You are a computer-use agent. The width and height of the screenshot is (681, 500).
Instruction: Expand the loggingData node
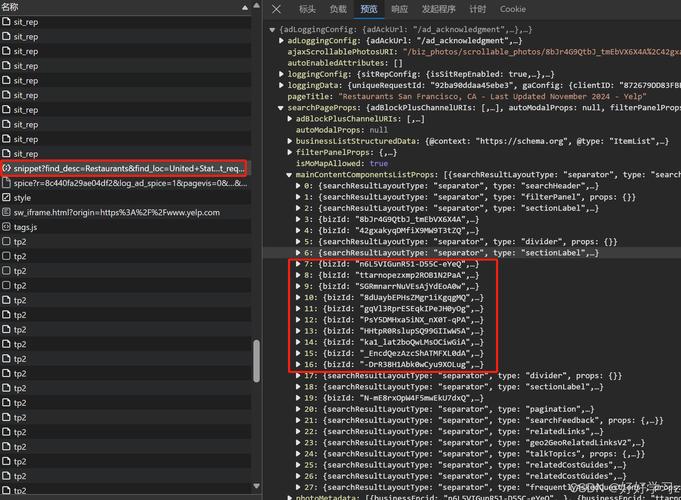click(x=281, y=85)
